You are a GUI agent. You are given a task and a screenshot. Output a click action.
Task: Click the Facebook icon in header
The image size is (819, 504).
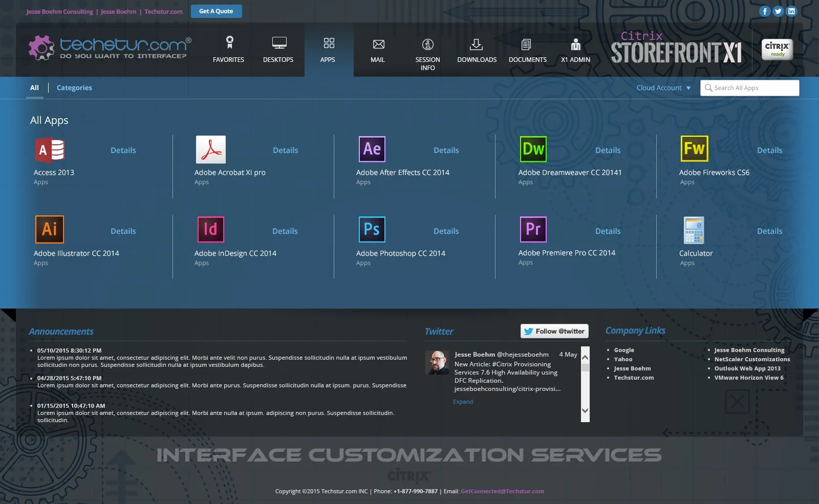[x=765, y=11]
